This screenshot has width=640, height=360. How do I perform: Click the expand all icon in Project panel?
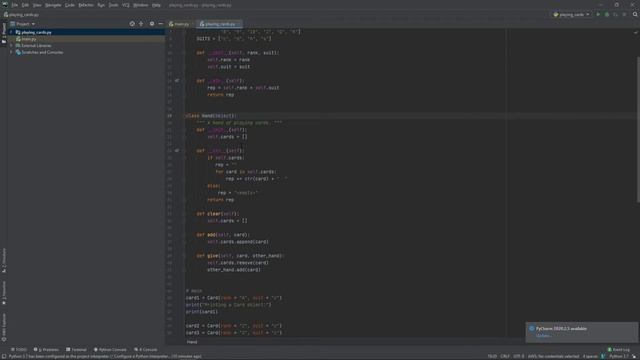[141, 24]
